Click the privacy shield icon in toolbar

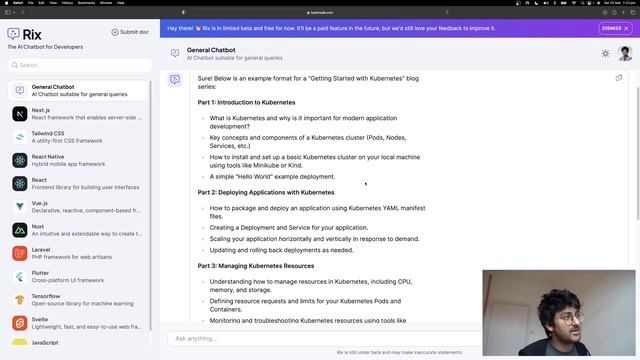pyautogui.click(x=184, y=13)
